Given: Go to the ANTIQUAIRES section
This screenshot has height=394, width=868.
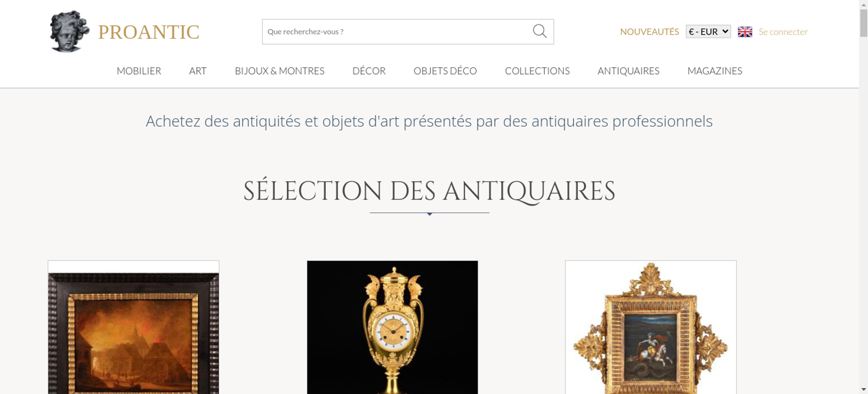Looking at the screenshot, I should tap(628, 71).
